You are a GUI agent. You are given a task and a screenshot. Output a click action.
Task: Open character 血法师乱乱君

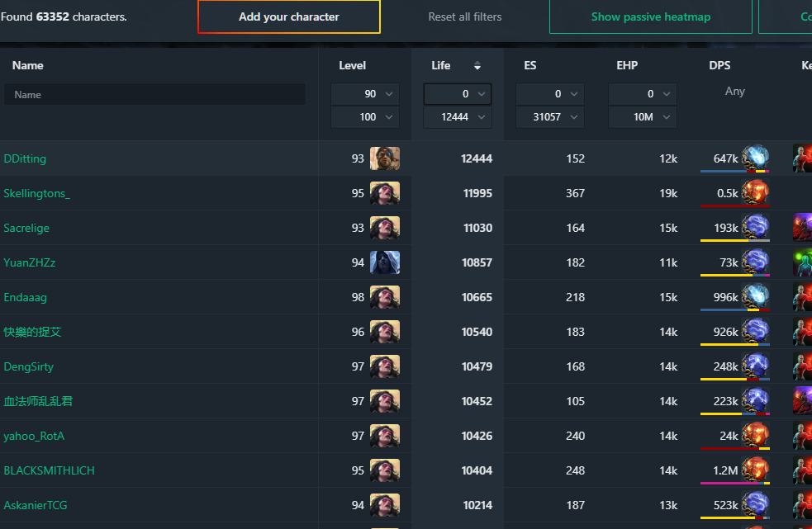pyautogui.click(x=38, y=401)
